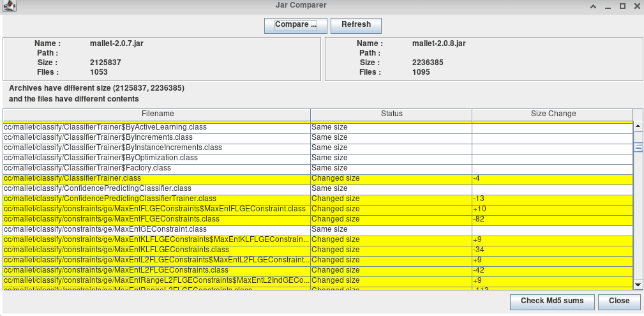This screenshot has height=316, width=644.
Task: Select MaxEntGEConstraint.class row
Action: [318, 229]
